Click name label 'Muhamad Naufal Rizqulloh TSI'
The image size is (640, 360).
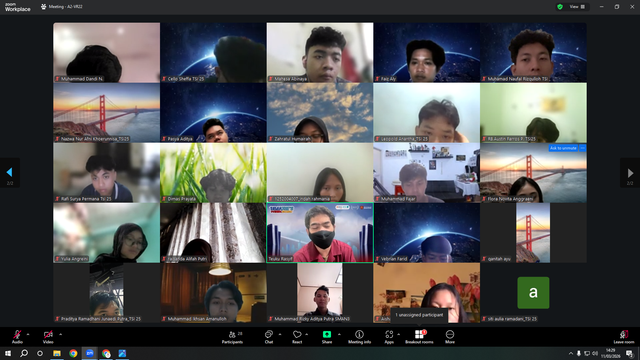[518, 79]
